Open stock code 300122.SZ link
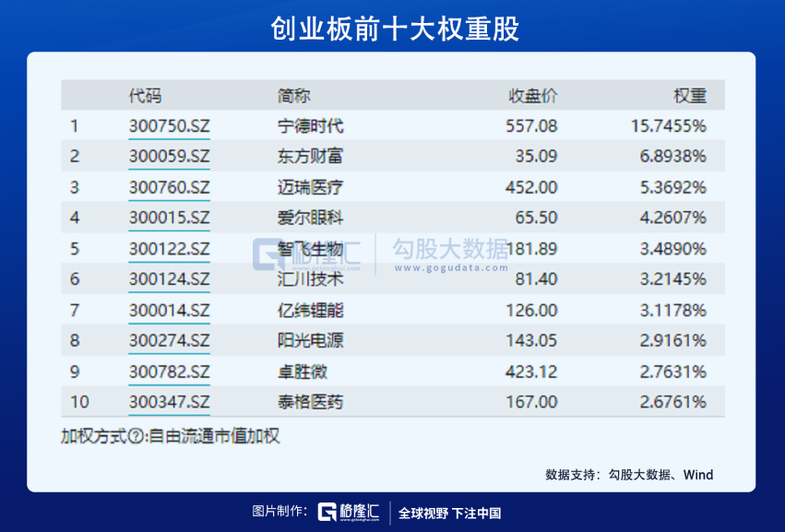 [169, 249]
